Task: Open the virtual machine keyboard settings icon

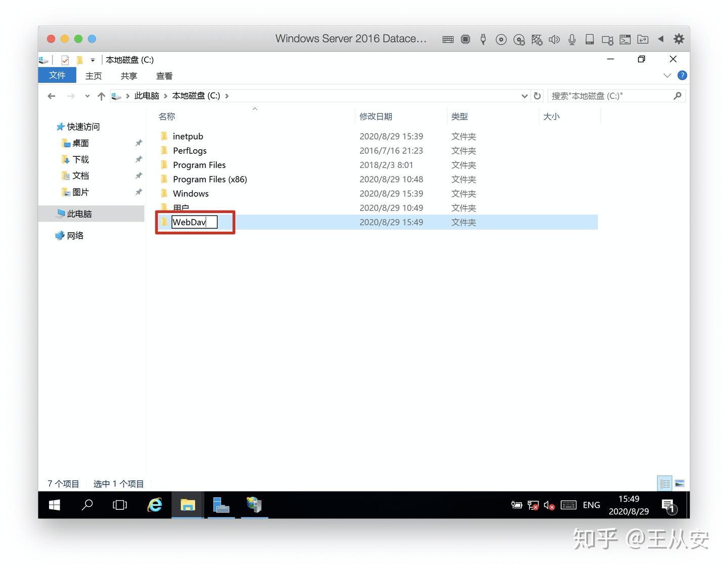Action: pyautogui.click(x=448, y=39)
